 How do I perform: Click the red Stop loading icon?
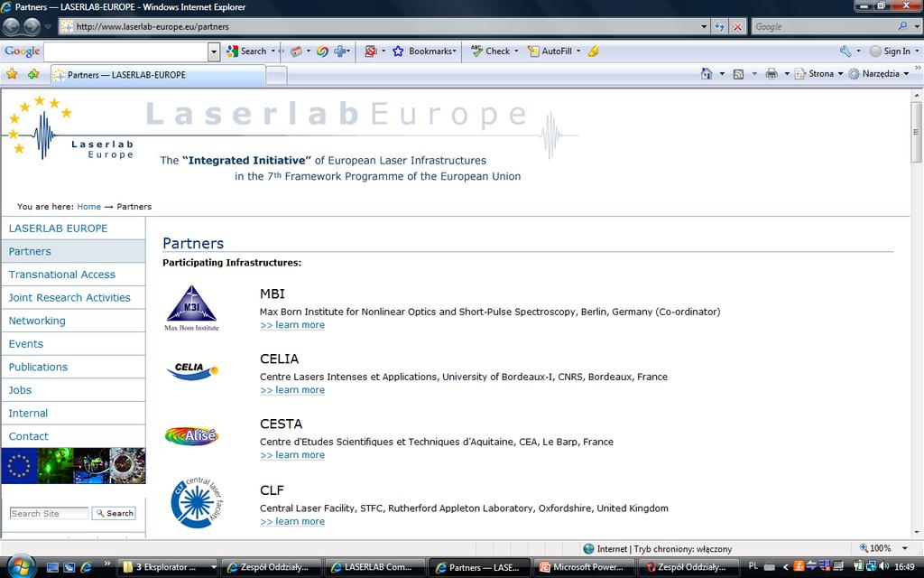click(x=737, y=26)
